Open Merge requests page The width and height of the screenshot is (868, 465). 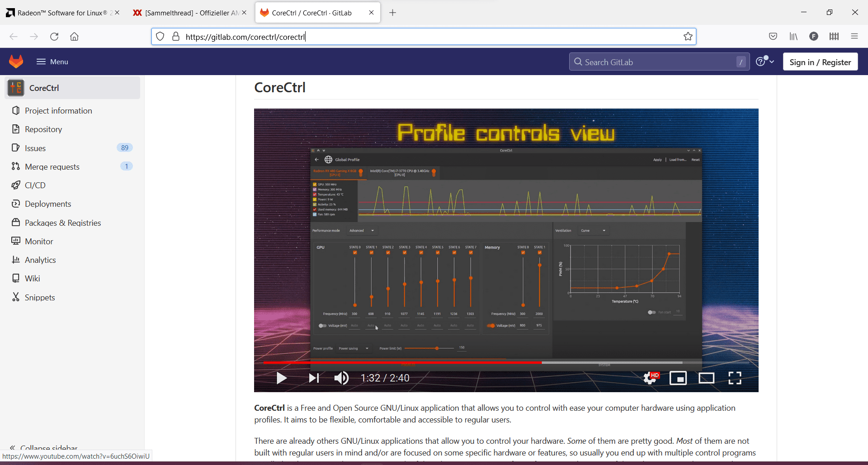52,167
